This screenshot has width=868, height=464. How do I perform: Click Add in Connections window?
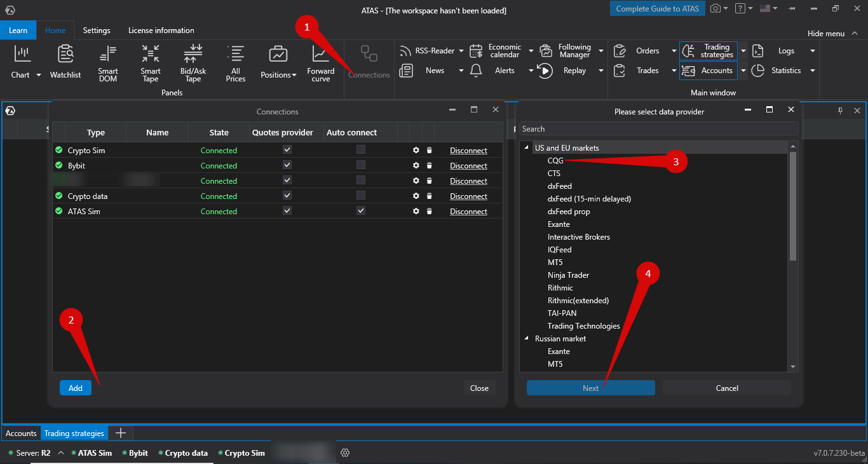pos(76,388)
